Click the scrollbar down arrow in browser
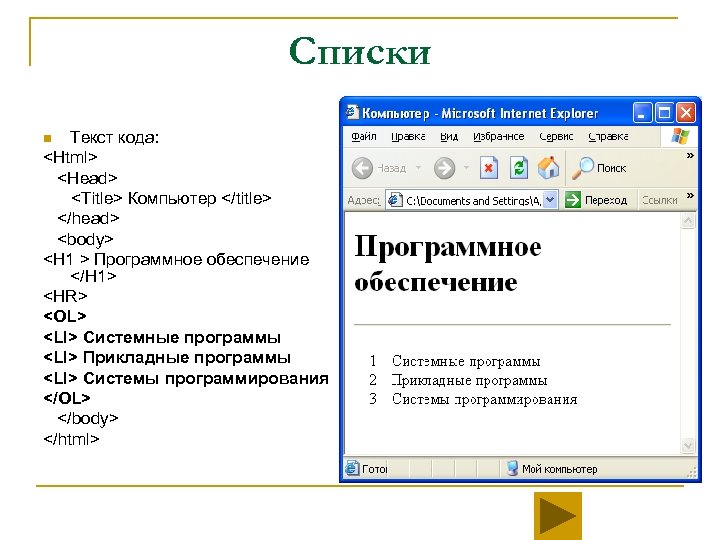 click(688, 445)
